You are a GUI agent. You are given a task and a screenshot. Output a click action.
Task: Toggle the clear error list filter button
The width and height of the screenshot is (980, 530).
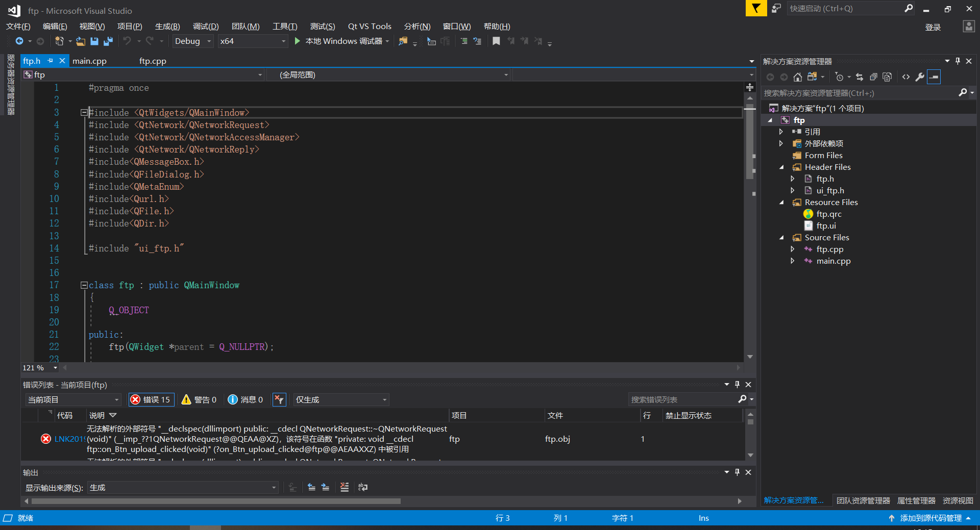point(279,399)
